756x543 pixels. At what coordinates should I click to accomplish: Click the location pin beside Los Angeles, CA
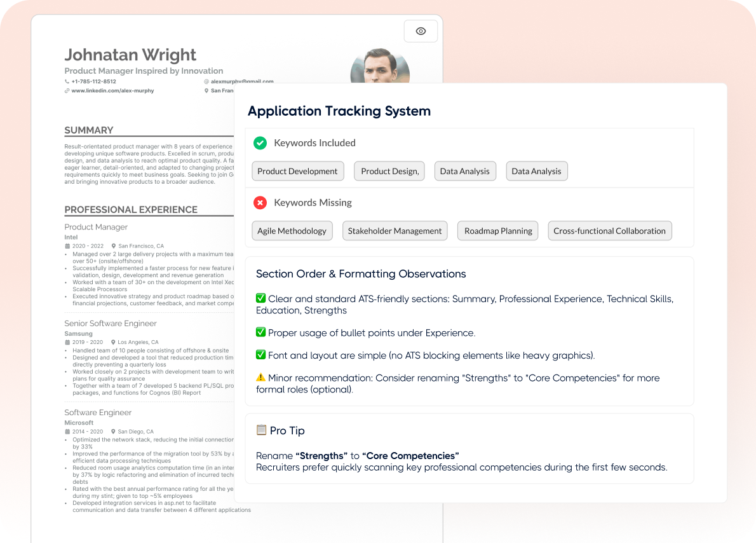click(113, 342)
